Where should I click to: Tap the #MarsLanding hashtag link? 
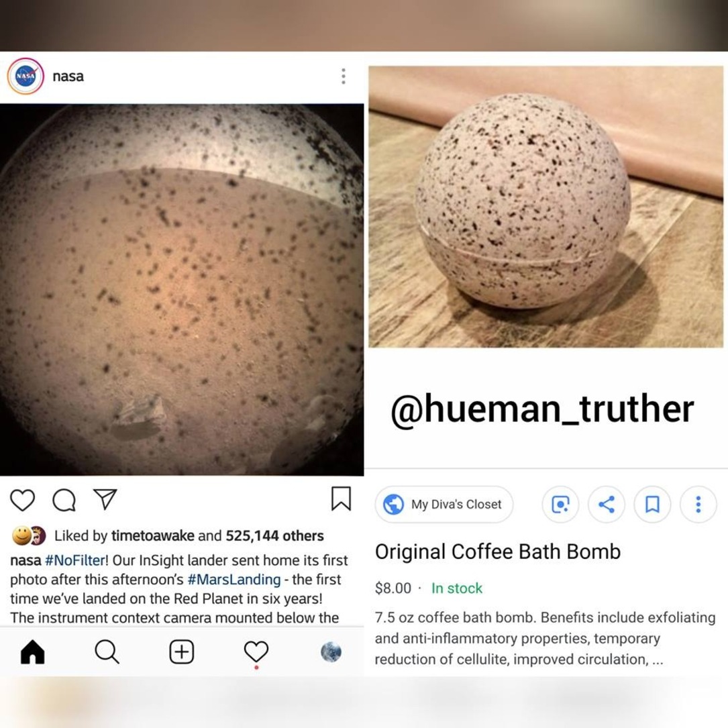[234, 580]
